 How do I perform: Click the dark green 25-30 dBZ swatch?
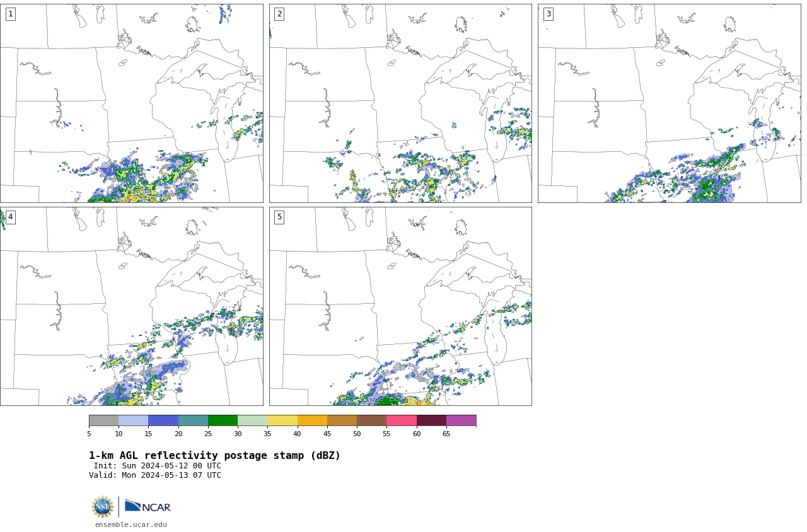click(x=223, y=420)
